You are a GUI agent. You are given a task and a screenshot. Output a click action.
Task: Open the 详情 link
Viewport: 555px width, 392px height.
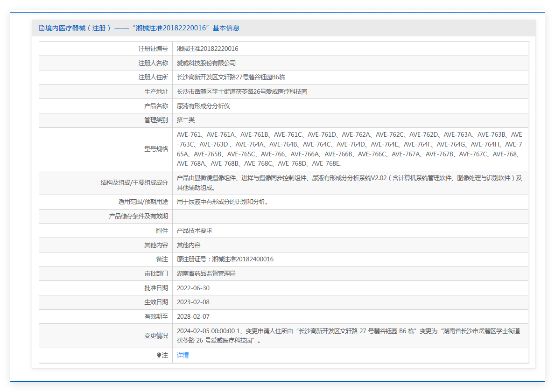click(183, 355)
